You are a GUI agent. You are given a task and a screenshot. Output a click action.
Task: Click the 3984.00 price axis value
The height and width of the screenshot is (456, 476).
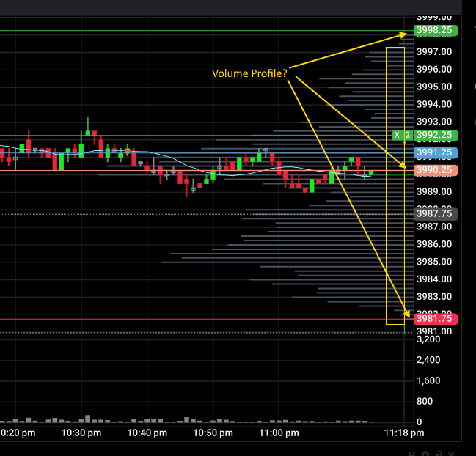[434, 279]
